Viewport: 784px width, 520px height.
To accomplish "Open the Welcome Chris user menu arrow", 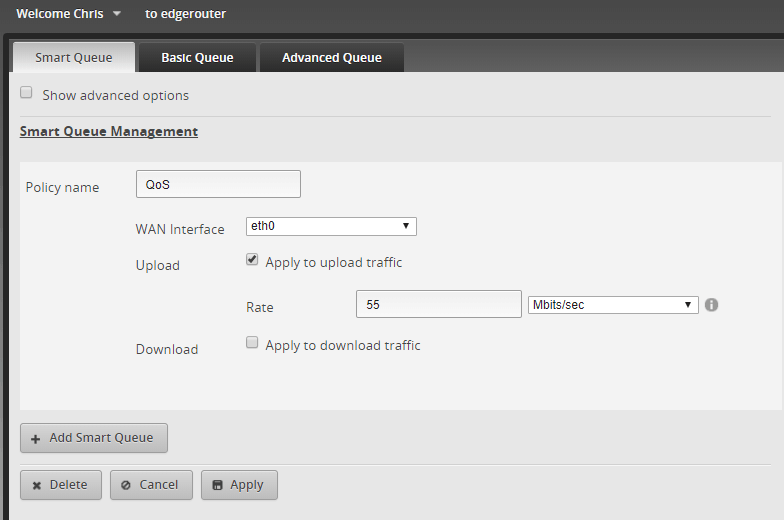I will pyautogui.click(x=117, y=14).
